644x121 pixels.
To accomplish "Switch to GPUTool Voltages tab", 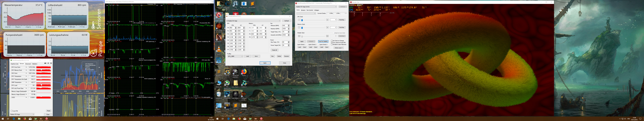I will [x=316, y=10].
